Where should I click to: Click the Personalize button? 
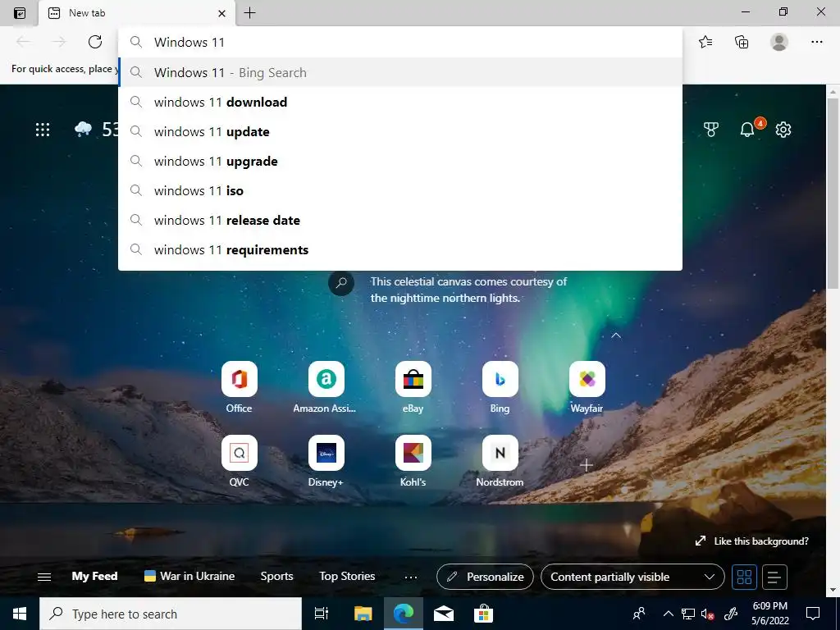pos(485,577)
